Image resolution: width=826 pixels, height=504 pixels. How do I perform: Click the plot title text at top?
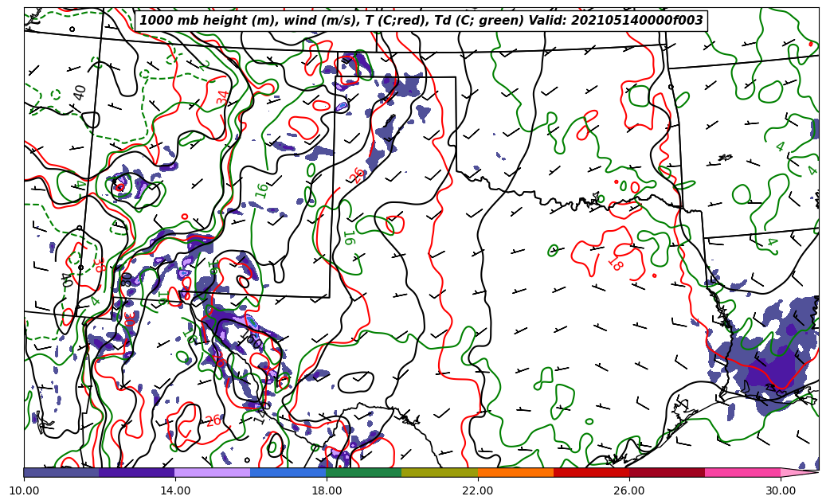point(421,21)
